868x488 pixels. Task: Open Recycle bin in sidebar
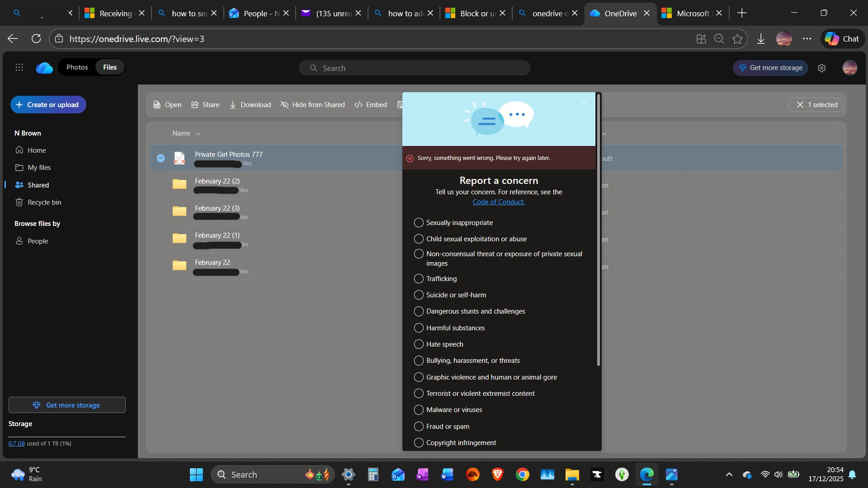point(44,202)
